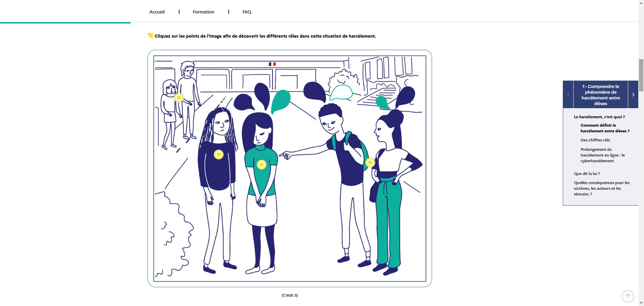The image size is (644, 306).
Task: Open the Formation menu item
Action: point(203,12)
